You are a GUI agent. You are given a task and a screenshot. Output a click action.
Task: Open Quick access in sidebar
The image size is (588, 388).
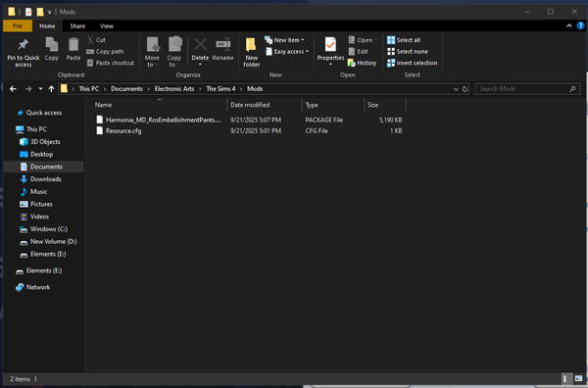pos(44,113)
